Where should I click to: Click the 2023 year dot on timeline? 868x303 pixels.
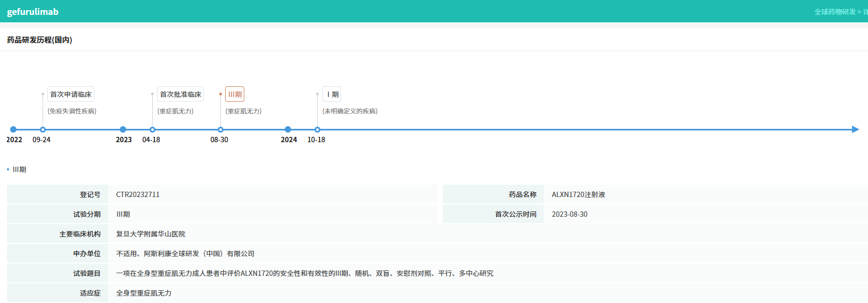click(x=123, y=129)
